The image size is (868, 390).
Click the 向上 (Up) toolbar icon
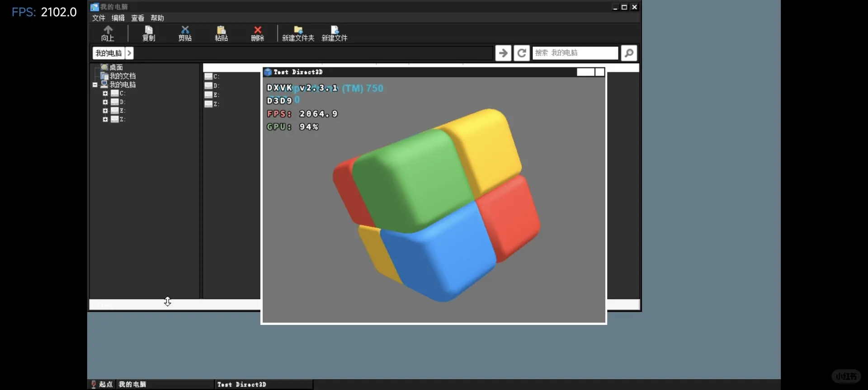(108, 33)
